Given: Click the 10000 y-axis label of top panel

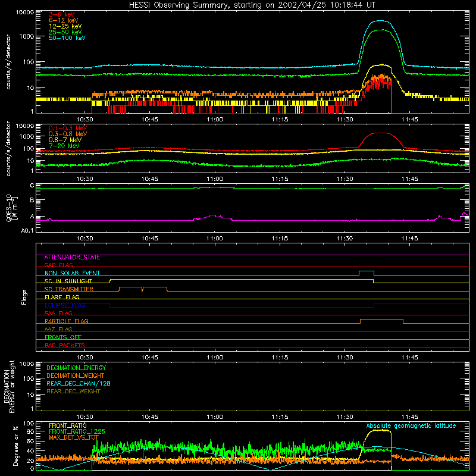Looking at the screenshot, I should click(25, 12).
